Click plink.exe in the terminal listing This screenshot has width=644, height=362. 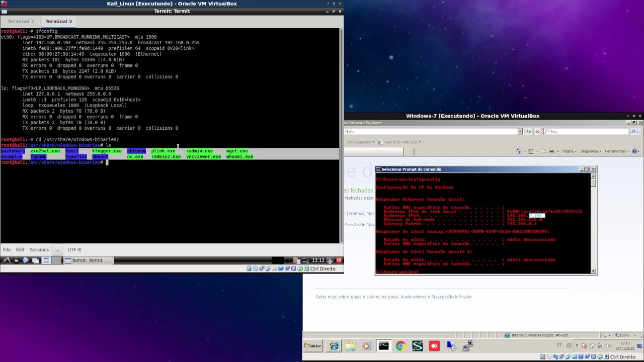click(164, 151)
